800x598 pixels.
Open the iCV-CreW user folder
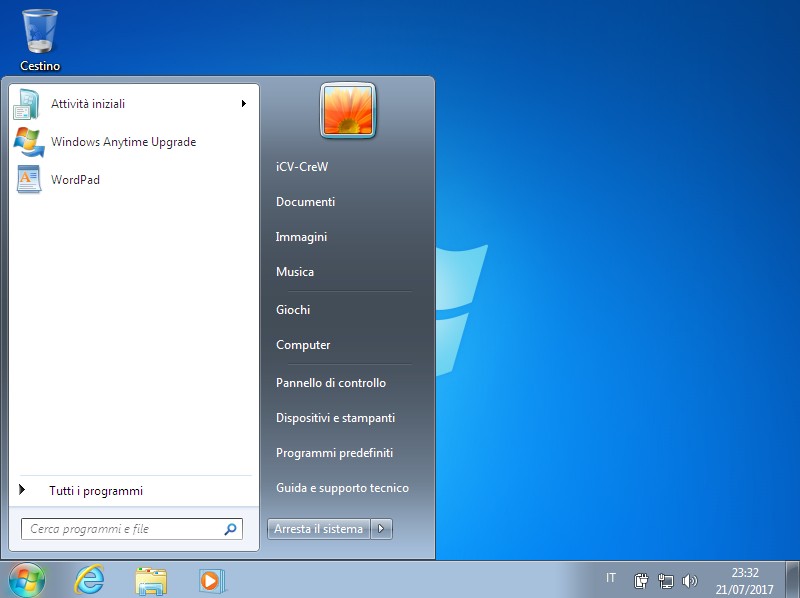point(302,167)
